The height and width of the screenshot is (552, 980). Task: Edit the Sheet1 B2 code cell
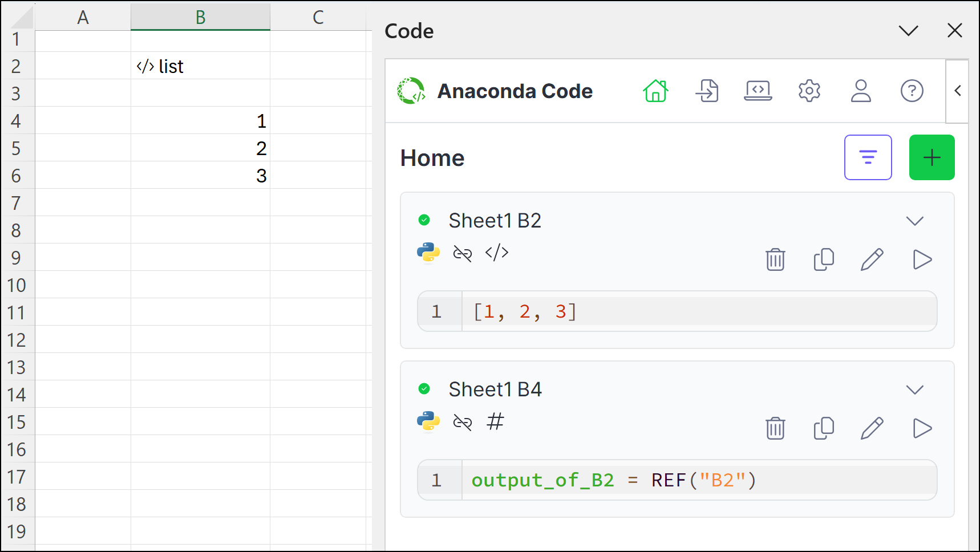tap(872, 259)
